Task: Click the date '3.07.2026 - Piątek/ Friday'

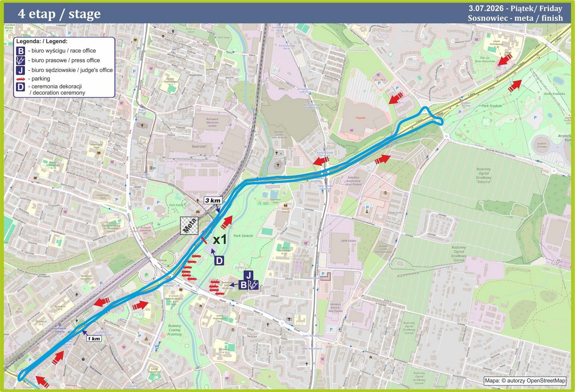Action: [515, 8]
